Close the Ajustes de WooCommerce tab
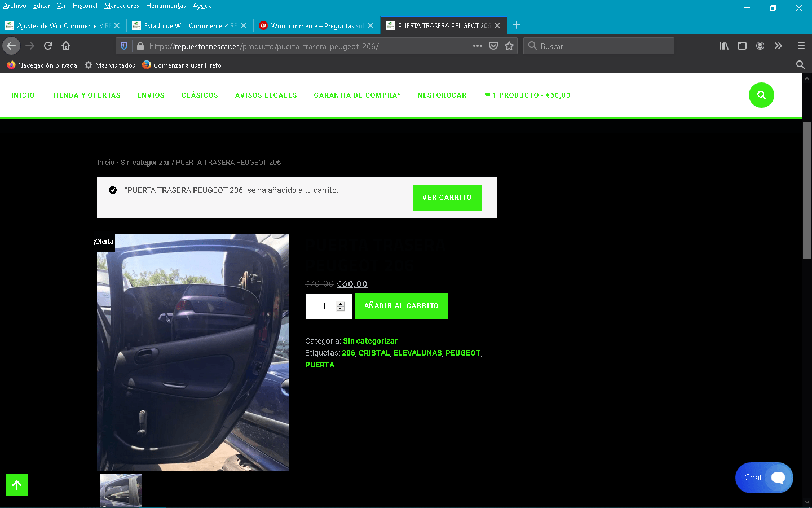Viewport: 812px width, 508px height. click(x=117, y=25)
